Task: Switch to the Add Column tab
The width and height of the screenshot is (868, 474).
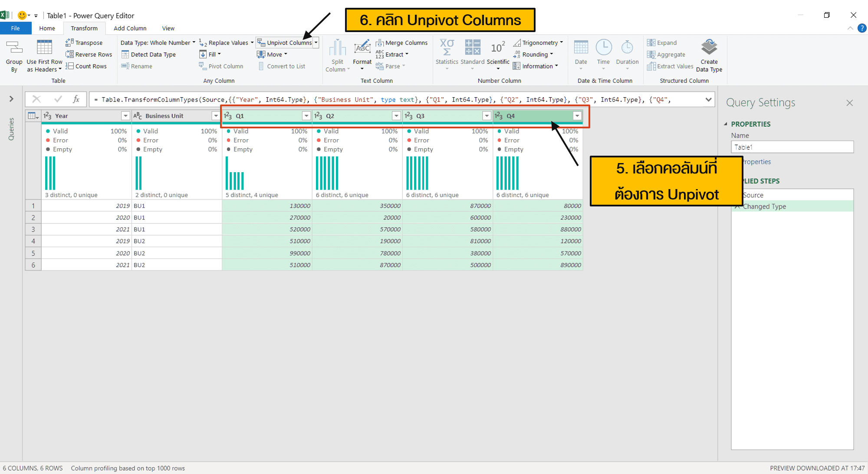Action: coord(130,28)
